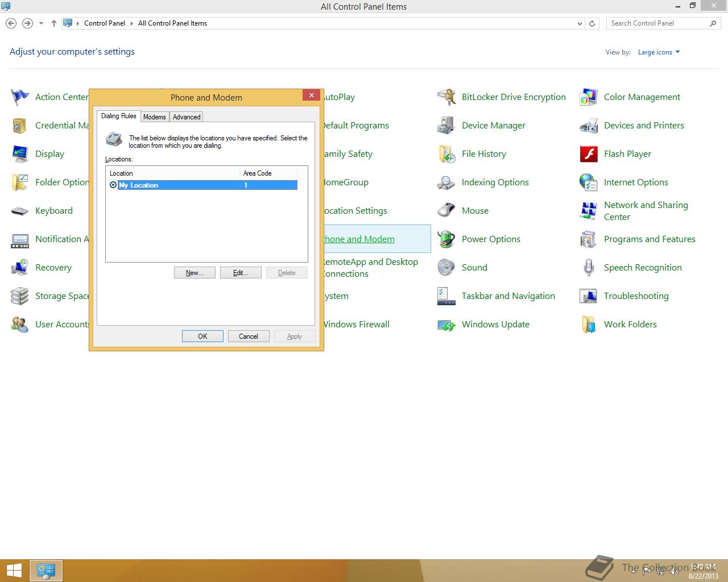Image resolution: width=728 pixels, height=582 pixels.
Task: Click OK in Phone and Modem dialog
Action: pyautogui.click(x=202, y=336)
